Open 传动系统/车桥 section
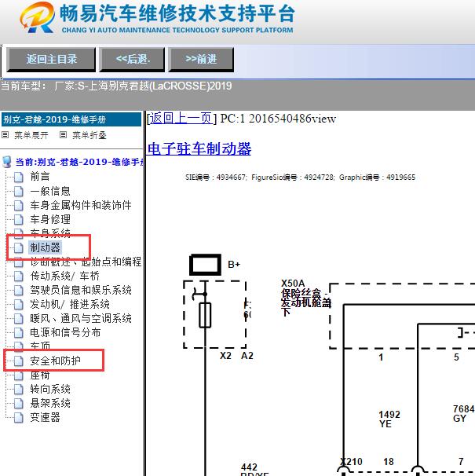The height and width of the screenshot is (476, 475). click(64, 276)
